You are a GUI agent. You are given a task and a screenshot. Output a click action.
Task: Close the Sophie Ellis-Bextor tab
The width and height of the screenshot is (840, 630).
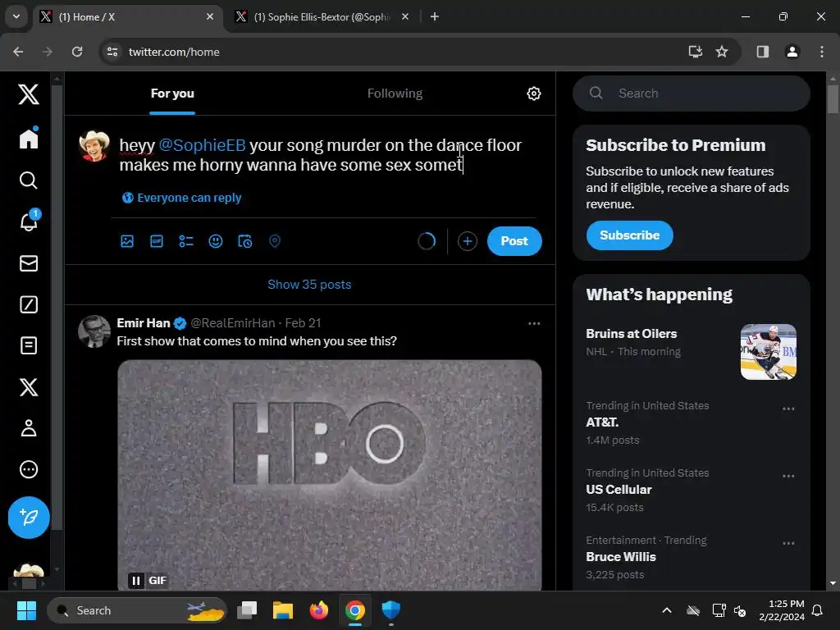(x=405, y=16)
